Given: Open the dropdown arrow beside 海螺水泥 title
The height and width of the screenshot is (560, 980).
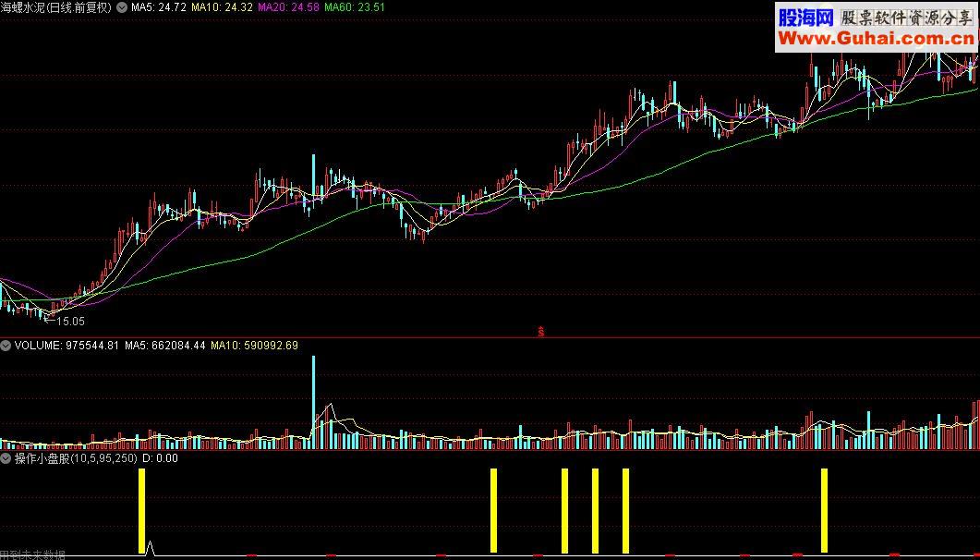Looking at the screenshot, I should [x=121, y=8].
